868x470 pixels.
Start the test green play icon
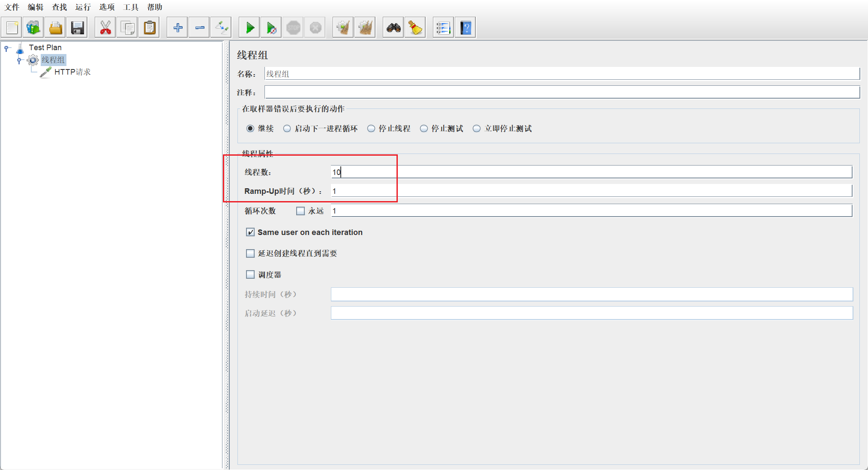tap(249, 28)
